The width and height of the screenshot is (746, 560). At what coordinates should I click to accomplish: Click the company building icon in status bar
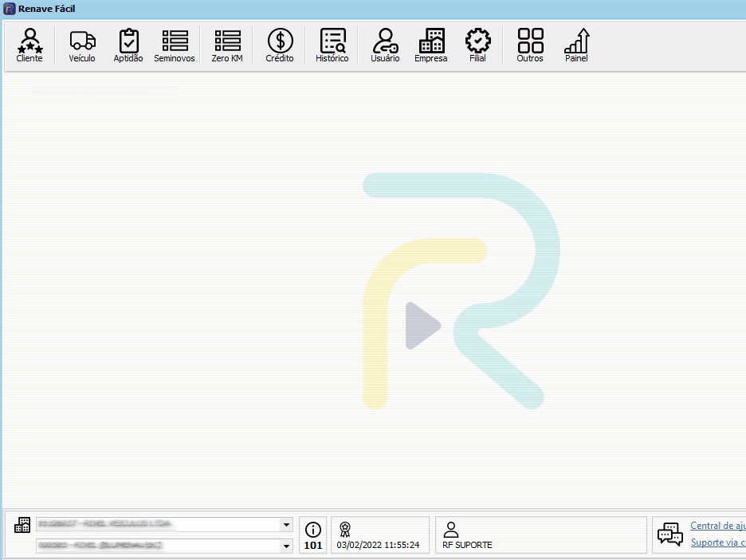click(22, 525)
